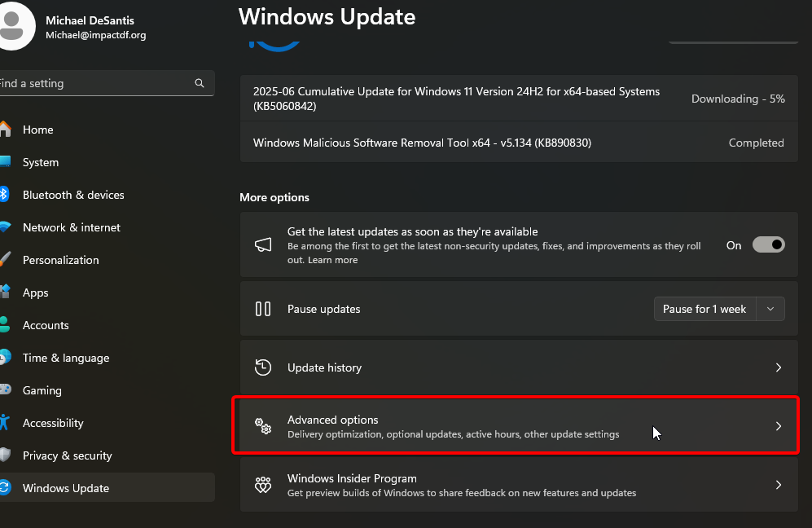Click the On label beside toggle
The height and width of the screenshot is (528, 812).
coord(734,245)
